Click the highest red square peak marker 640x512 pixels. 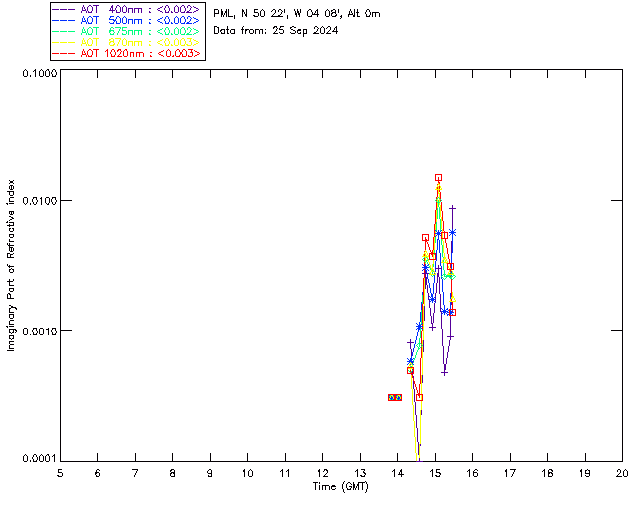pos(438,178)
